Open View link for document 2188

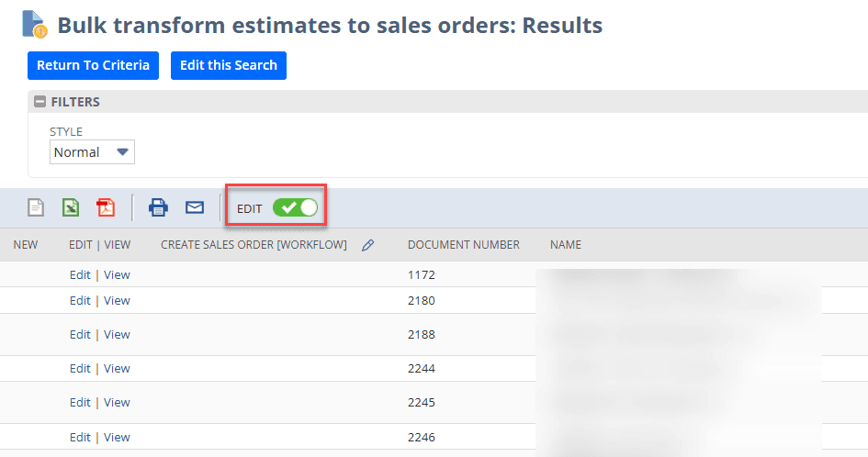(117, 335)
